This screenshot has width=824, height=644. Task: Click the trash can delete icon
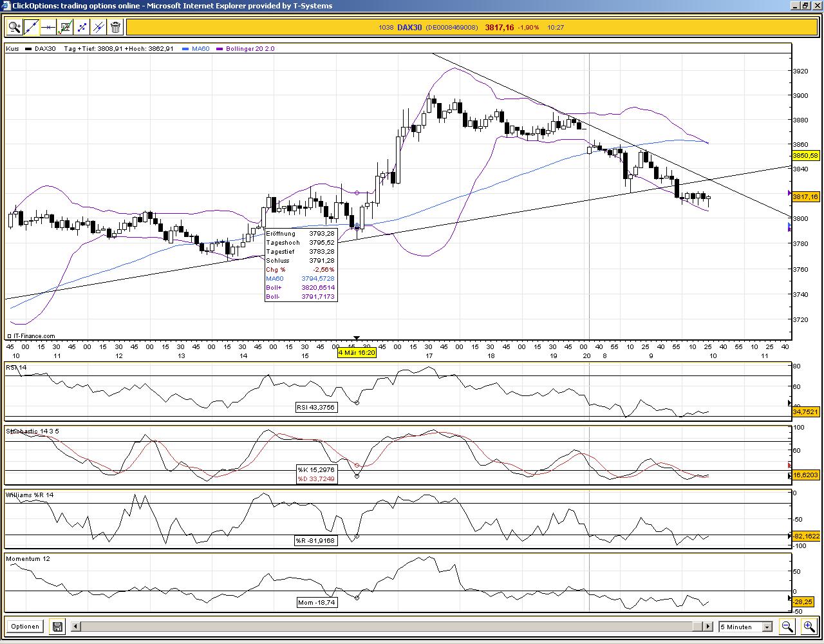(x=115, y=27)
